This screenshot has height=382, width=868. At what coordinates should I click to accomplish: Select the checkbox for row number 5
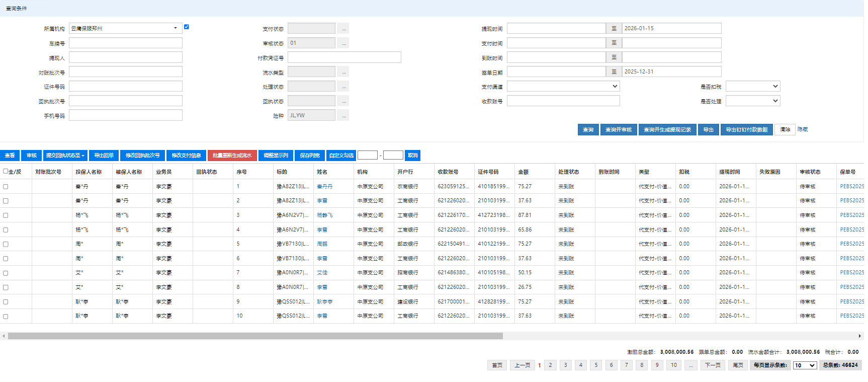coord(6,244)
